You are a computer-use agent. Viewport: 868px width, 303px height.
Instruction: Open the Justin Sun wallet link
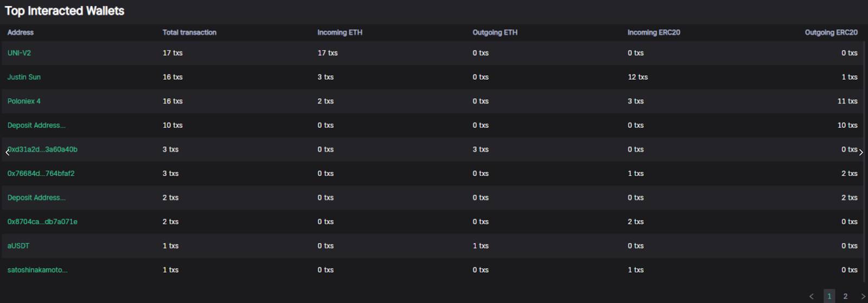click(x=24, y=77)
